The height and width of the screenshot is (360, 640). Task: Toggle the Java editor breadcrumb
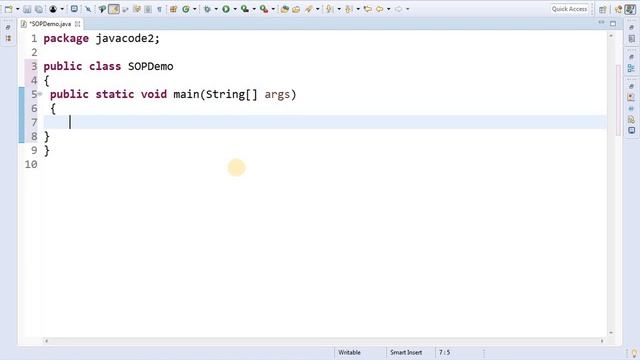(102, 9)
